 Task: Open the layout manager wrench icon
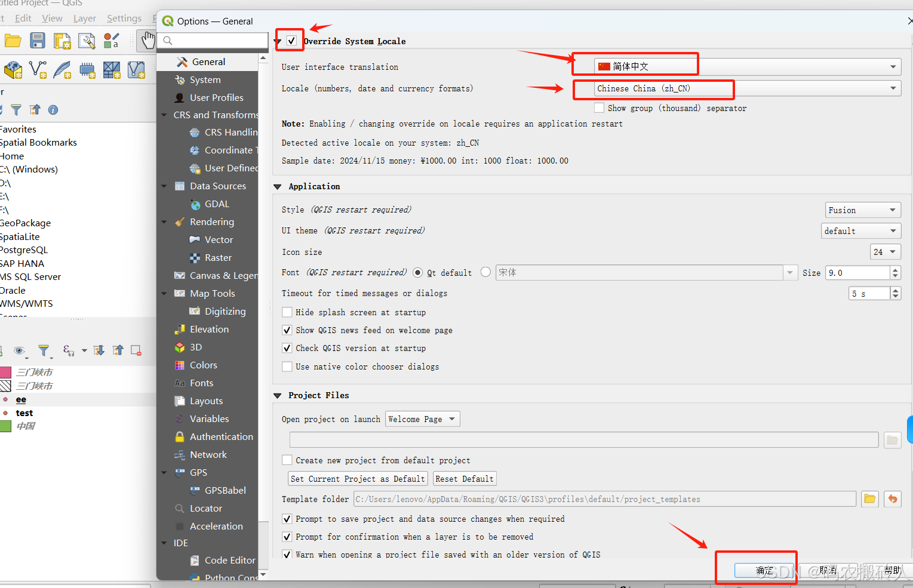(x=87, y=41)
